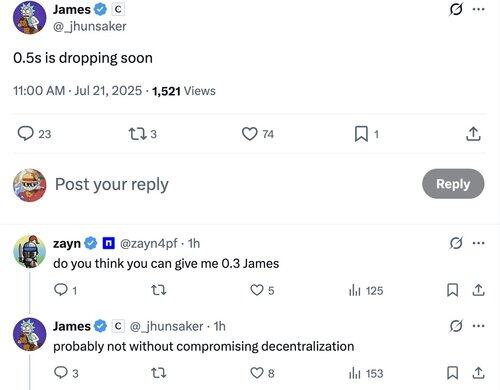Viewport: 500px width, 390px height.
Task: Open more options on zayn's reply
Action: (479, 243)
